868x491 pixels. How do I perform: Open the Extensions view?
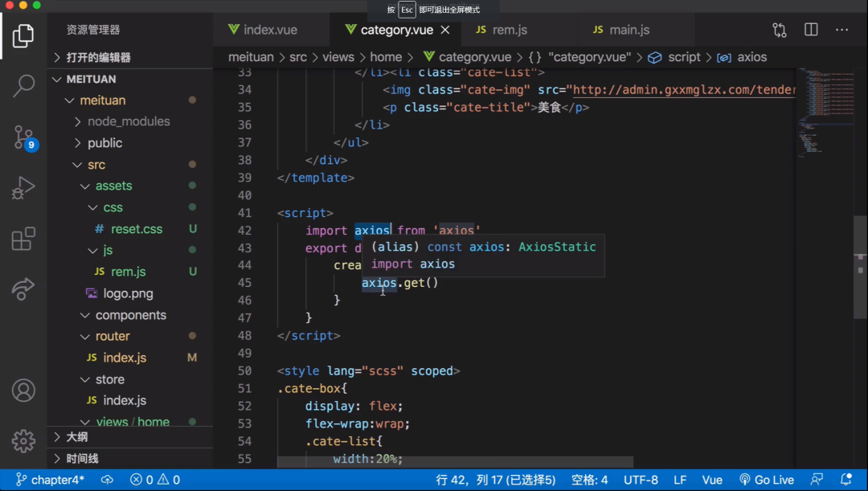pos(23,239)
